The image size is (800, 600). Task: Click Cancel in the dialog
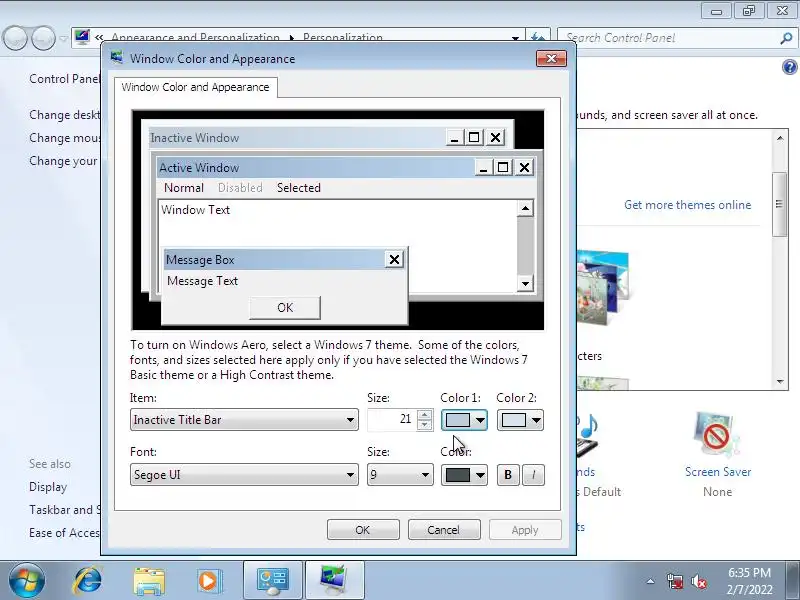coord(444,530)
